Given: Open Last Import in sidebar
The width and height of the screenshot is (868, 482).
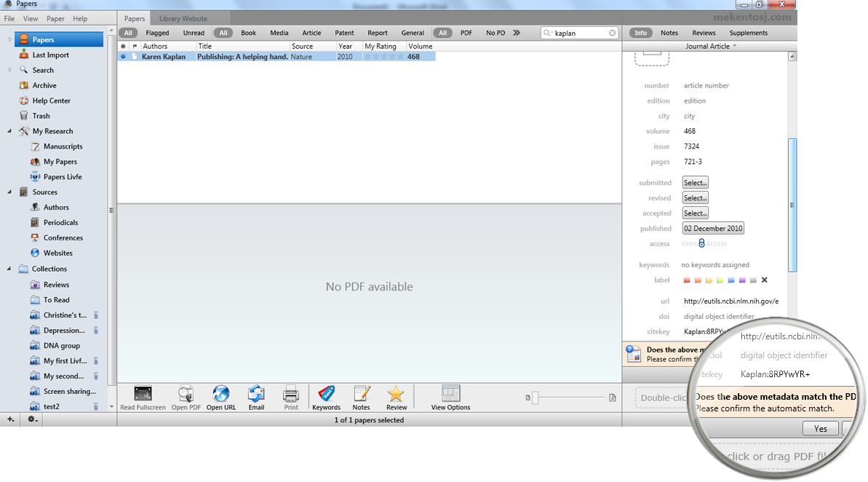Looking at the screenshot, I should pos(50,55).
